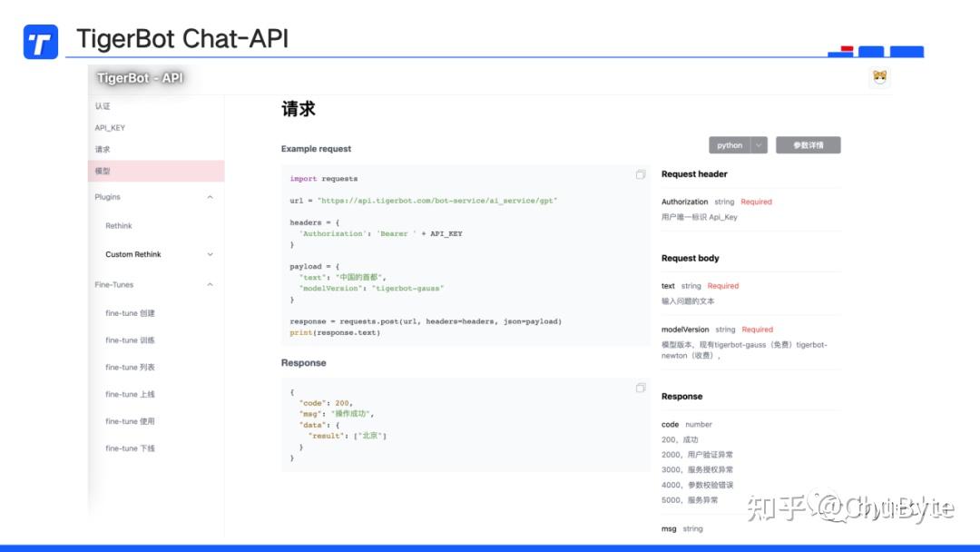
Task: Go to 认证 in the sidebar
Action: click(103, 106)
